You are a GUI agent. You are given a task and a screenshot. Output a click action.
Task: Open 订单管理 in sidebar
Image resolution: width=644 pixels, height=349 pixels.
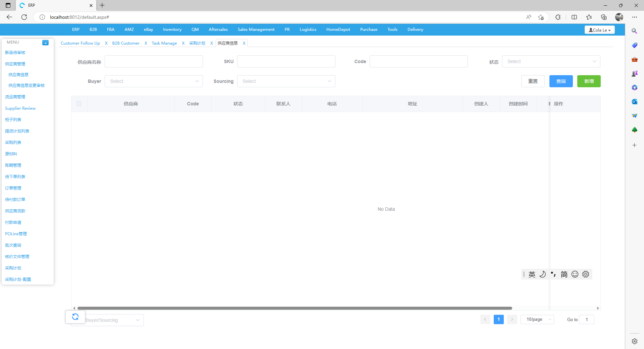coord(13,188)
